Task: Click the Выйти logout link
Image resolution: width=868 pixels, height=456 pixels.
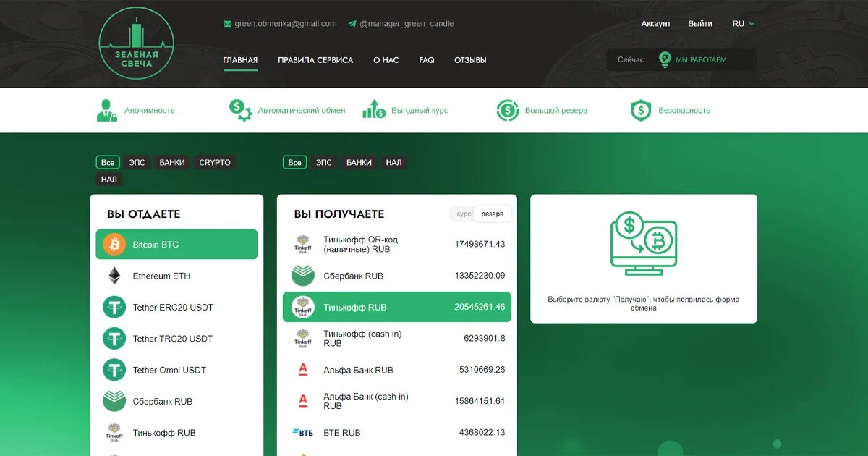Action: pyautogui.click(x=700, y=24)
